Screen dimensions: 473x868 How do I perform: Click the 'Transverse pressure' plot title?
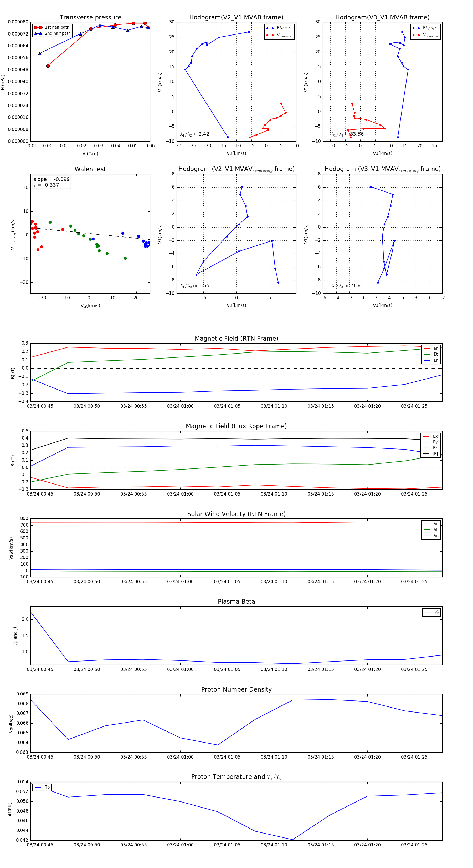click(x=90, y=18)
